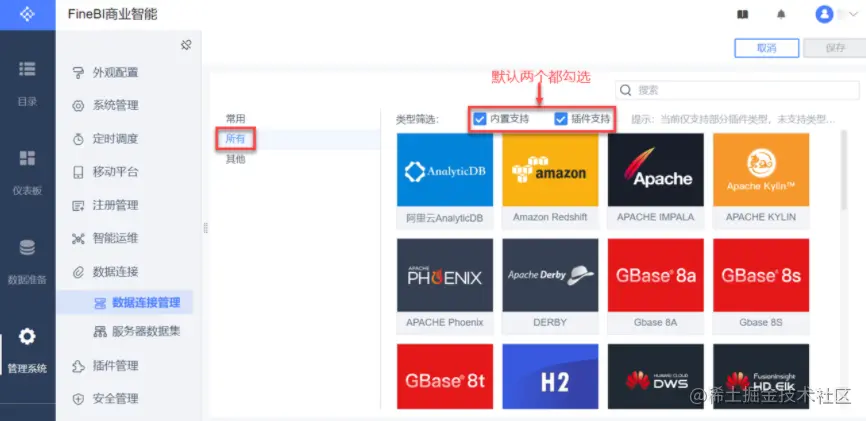Screen dimensions: 866x421
Task: Open the help book icon in header
Action: click(742, 15)
